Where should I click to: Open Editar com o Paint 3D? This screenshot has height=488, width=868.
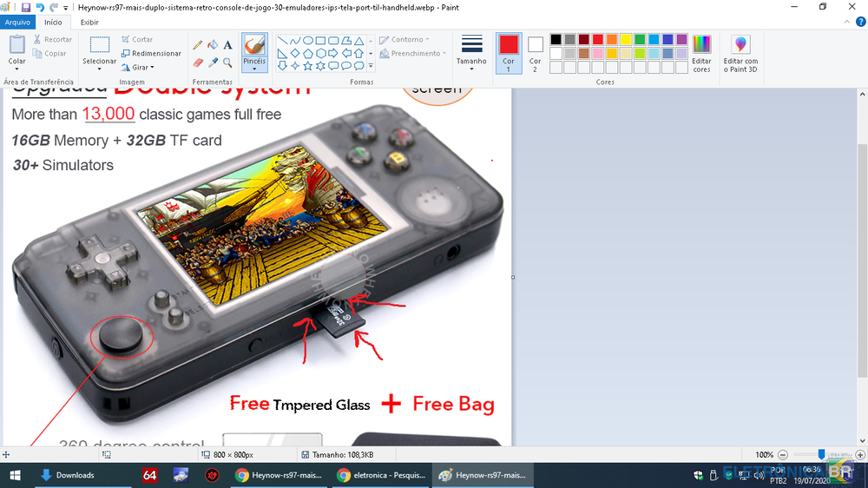coord(740,54)
